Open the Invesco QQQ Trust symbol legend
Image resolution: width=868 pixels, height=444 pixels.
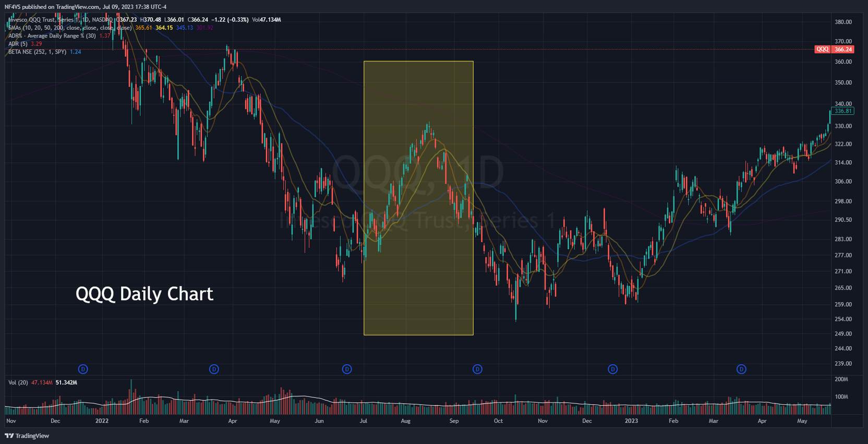click(x=59, y=20)
